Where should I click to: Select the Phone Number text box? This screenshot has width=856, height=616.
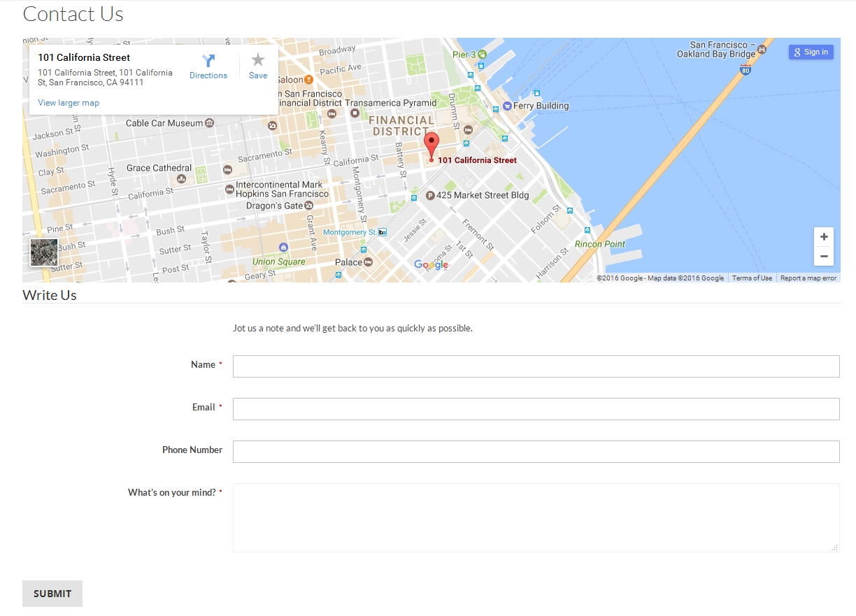[536, 452]
